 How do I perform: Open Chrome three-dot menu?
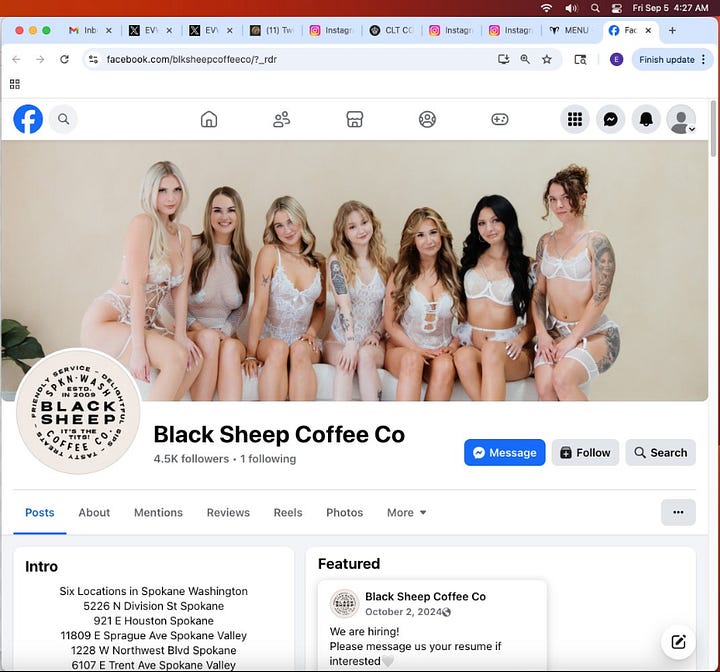[703, 59]
